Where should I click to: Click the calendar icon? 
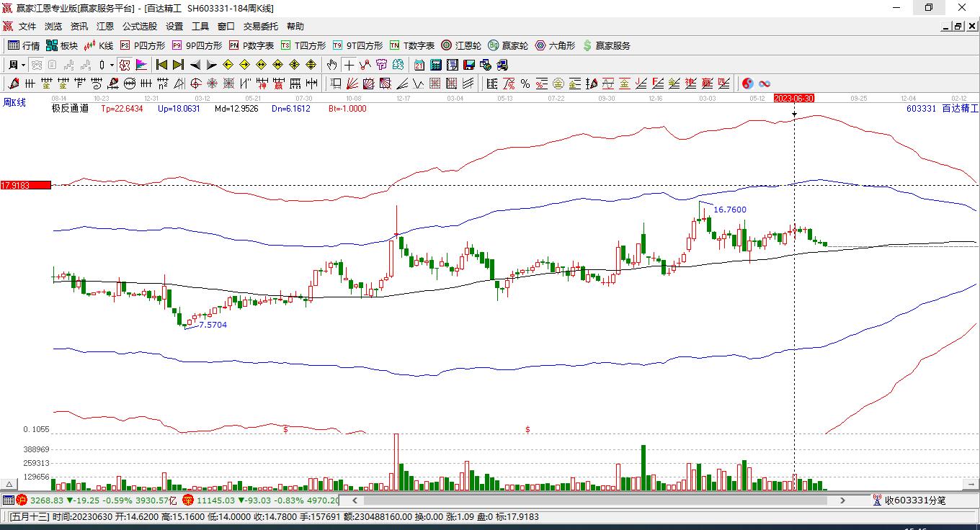pos(419,65)
